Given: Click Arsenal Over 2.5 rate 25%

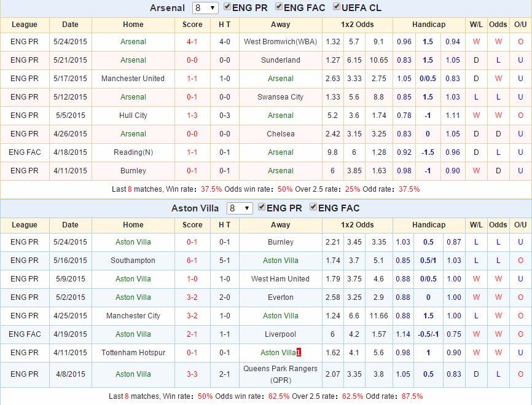Looking at the screenshot, I should click(x=353, y=189).
